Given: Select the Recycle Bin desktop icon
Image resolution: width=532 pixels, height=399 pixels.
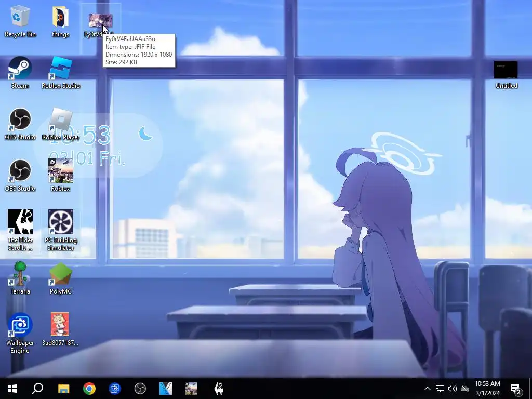Looking at the screenshot, I should [20, 22].
